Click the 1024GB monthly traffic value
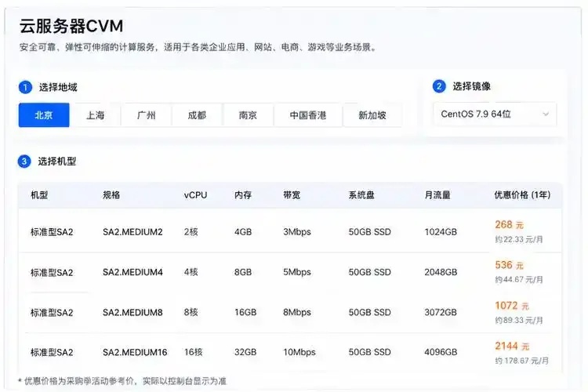 click(x=441, y=232)
